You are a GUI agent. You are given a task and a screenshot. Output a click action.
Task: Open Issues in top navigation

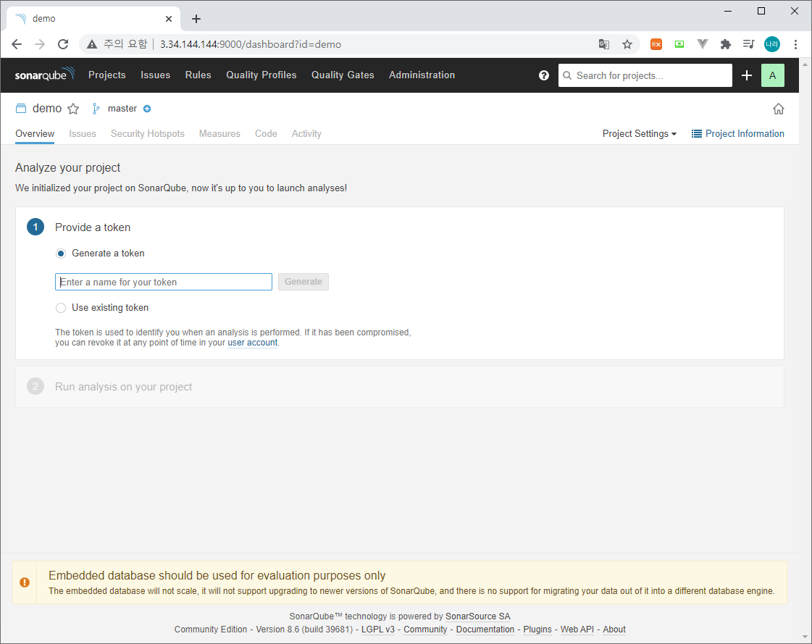pyautogui.click(x=155, y=75)
